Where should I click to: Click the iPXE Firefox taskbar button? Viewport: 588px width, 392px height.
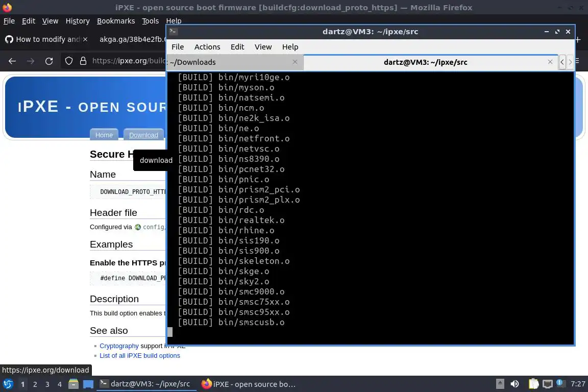pos(248,384)
